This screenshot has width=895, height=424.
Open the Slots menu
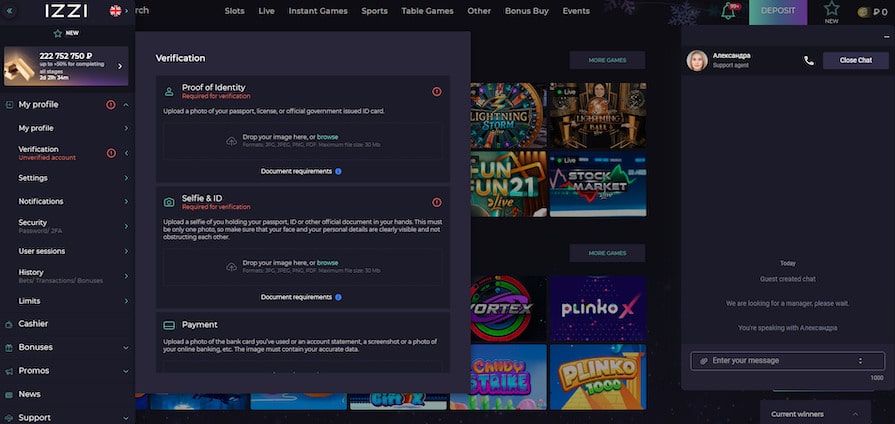pos(234,11)
